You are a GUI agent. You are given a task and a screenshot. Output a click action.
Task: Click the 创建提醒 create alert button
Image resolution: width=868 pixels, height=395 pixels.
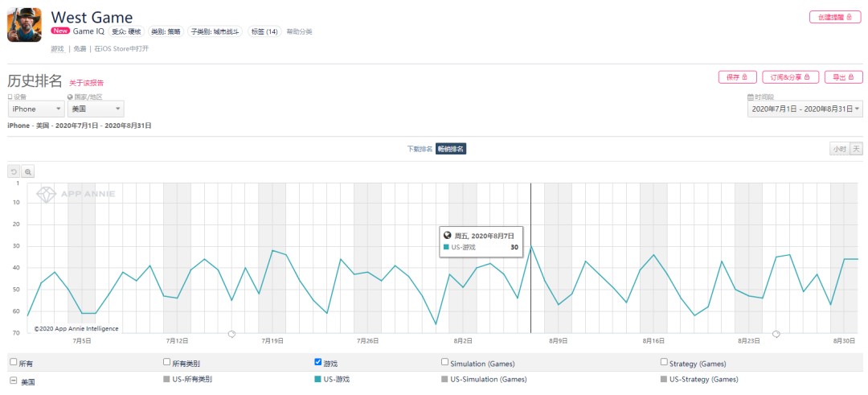click(835, 17)
